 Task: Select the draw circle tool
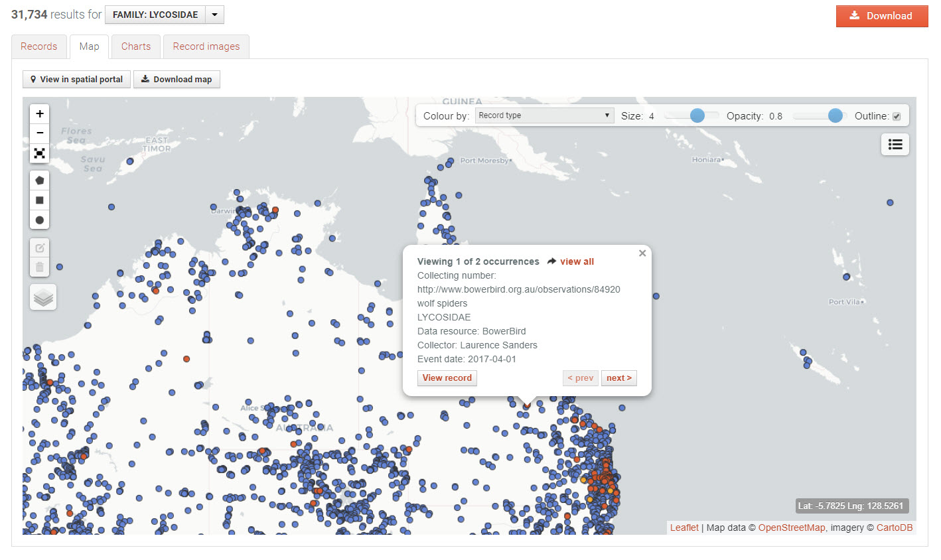pos(40,220)
